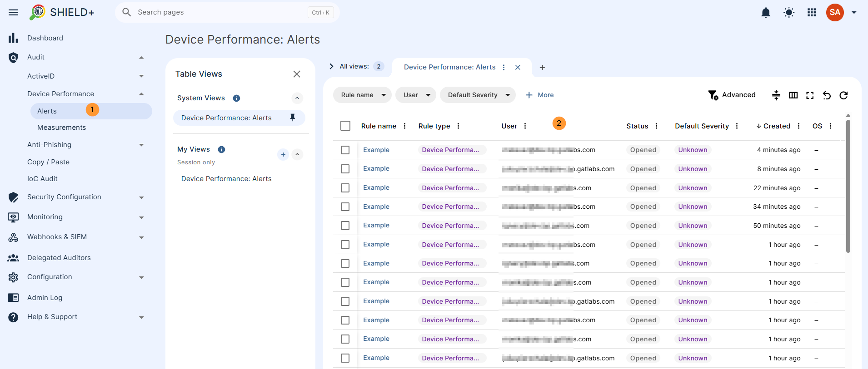Open Example rule in the 4 minutes ago row

tap(376, 150)
